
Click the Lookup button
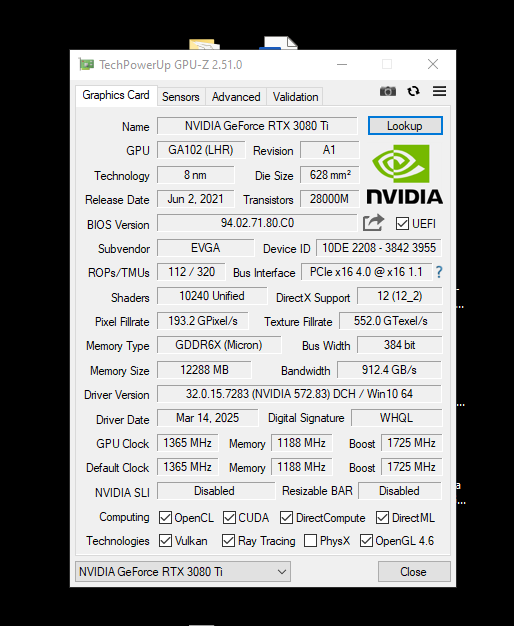(405, 126)
